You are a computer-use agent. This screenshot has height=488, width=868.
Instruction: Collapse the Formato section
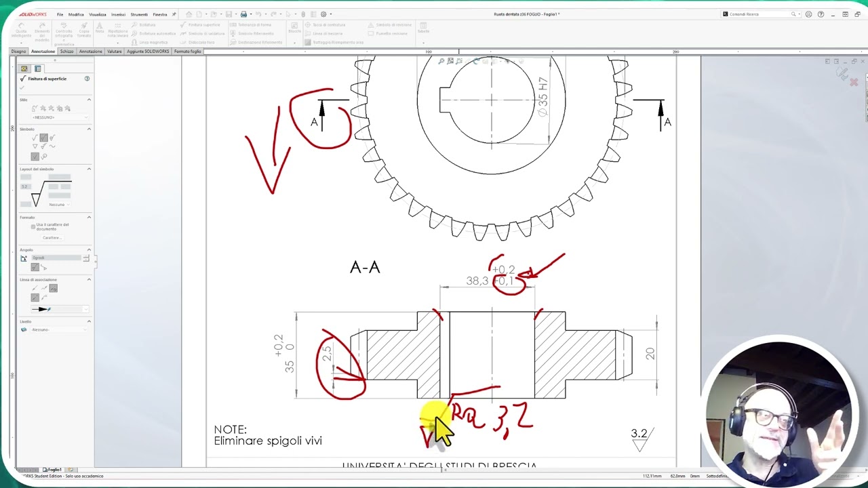(89, 218)
